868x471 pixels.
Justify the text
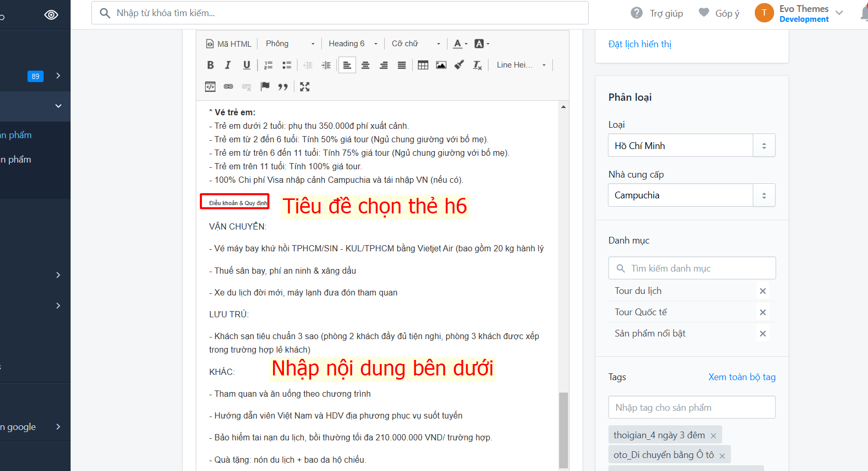coord(402,65)
